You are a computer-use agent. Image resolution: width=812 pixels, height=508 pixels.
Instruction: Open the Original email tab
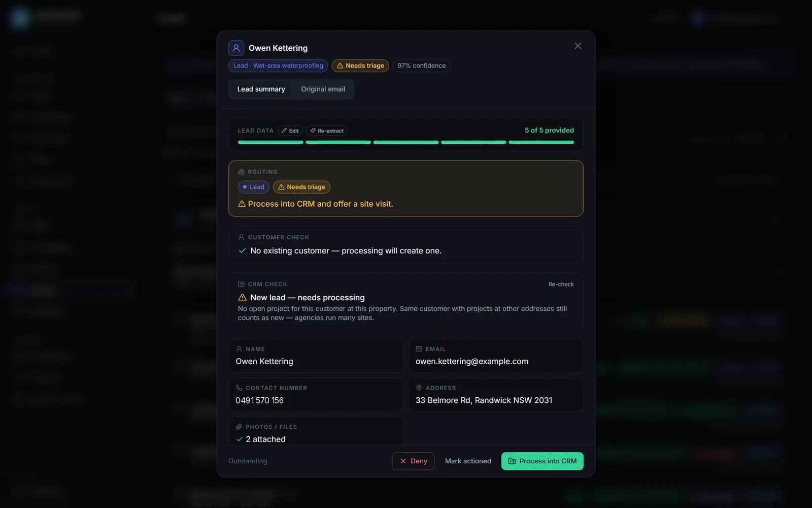pyautogui.click(x=323, y=89)
